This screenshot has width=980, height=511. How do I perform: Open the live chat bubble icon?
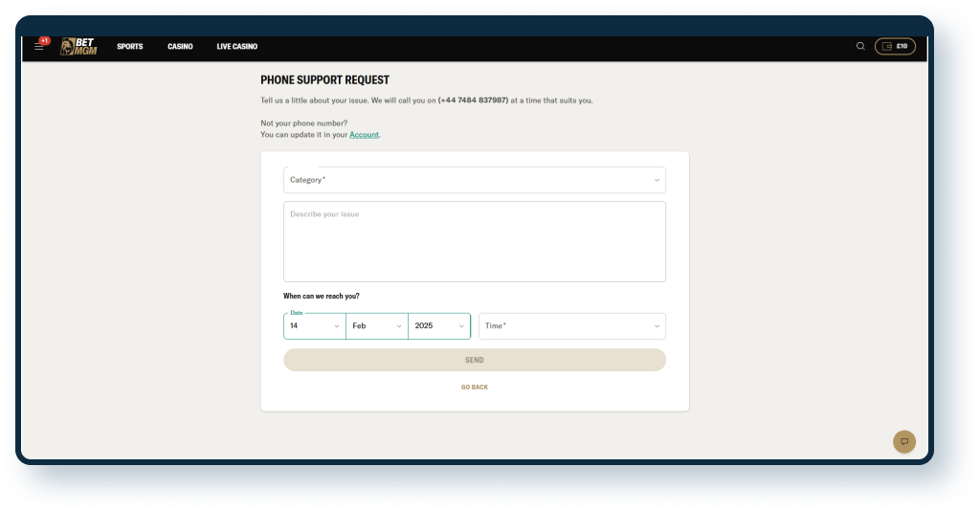pos(903,441)
